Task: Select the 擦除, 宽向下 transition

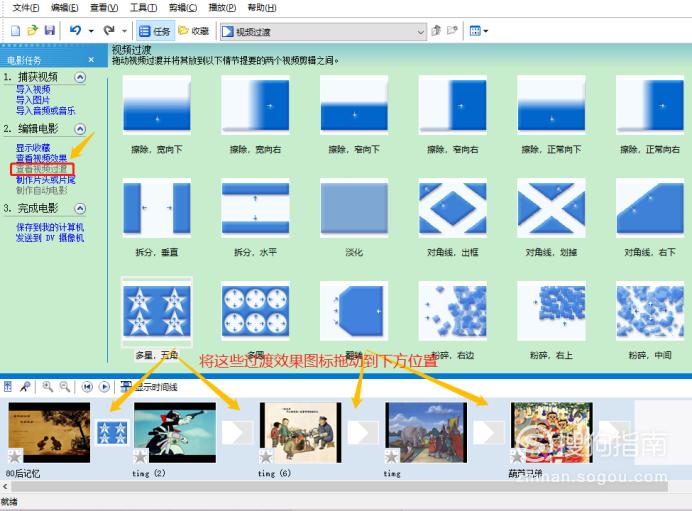Action: pos(157,105)
